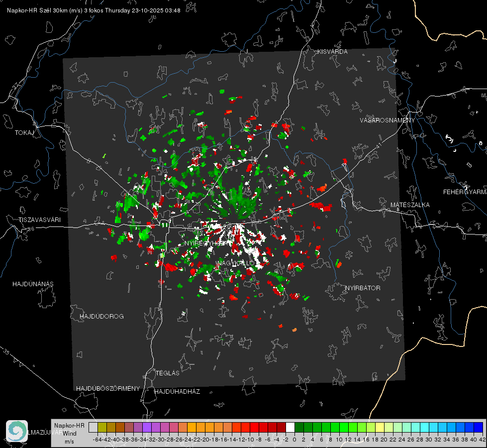Select the yellow swatch between 18 and 20

380,427
